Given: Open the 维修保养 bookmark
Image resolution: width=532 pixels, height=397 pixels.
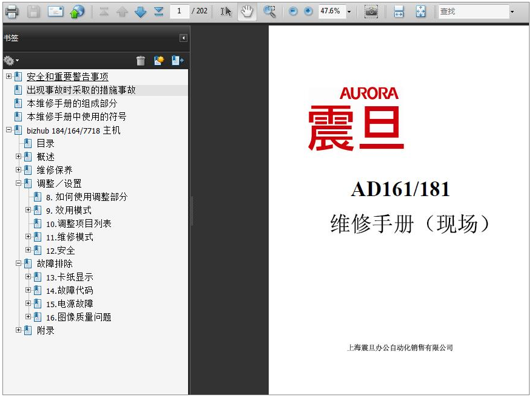Looking at the screenshot, I should click(x=55, y=170).
